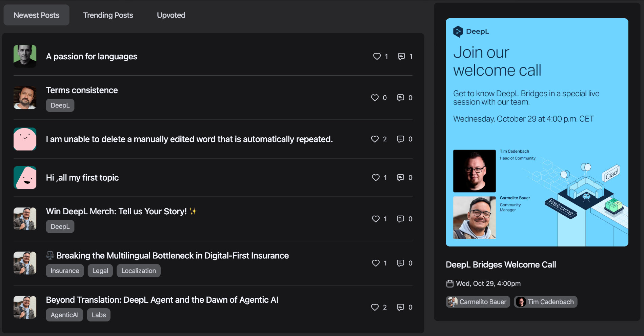Click comment icon on 'Hi, all my first topic'
The height and width of the screenshot is (336, 644).
(400, 178)
